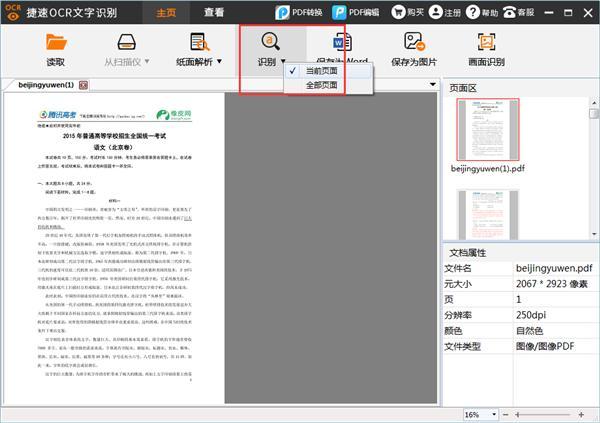This screenshot has width=600, height=423.
Task: Click the zoom out minus button
Action: pos(506,415)
